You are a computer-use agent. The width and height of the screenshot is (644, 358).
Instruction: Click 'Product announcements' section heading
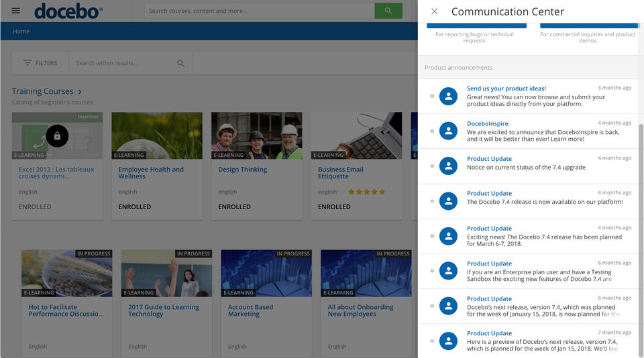(458, 67)
